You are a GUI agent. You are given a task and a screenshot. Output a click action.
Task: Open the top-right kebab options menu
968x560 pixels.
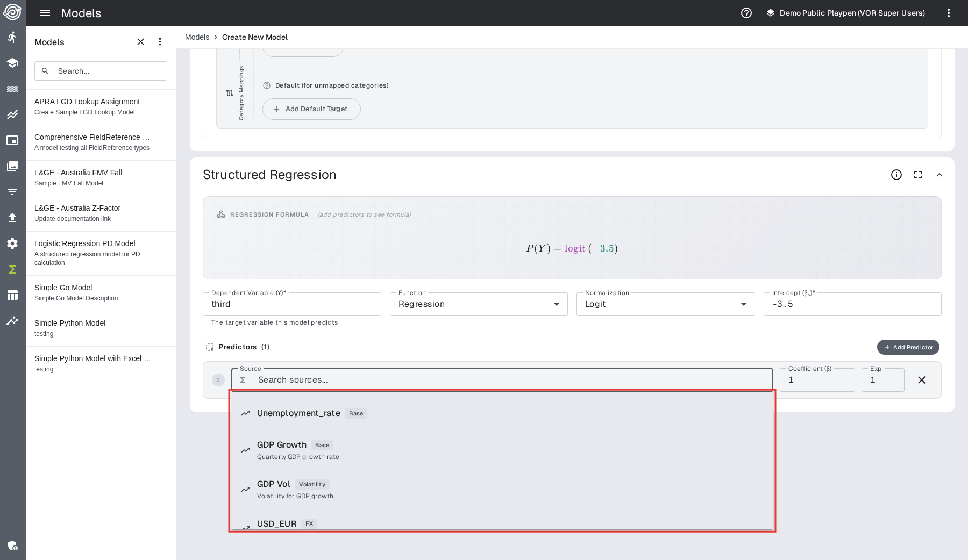coord(949,13)
